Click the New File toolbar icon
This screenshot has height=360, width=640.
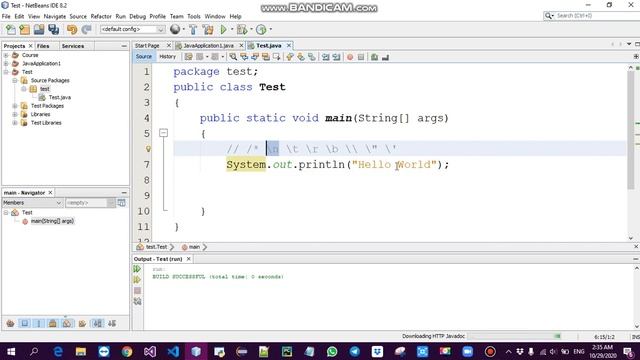pos(11,29)
